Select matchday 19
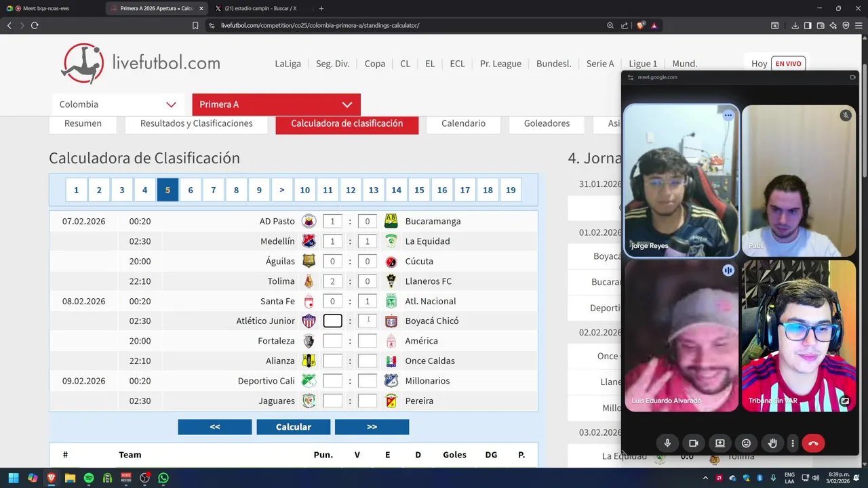 coord(511,190)
